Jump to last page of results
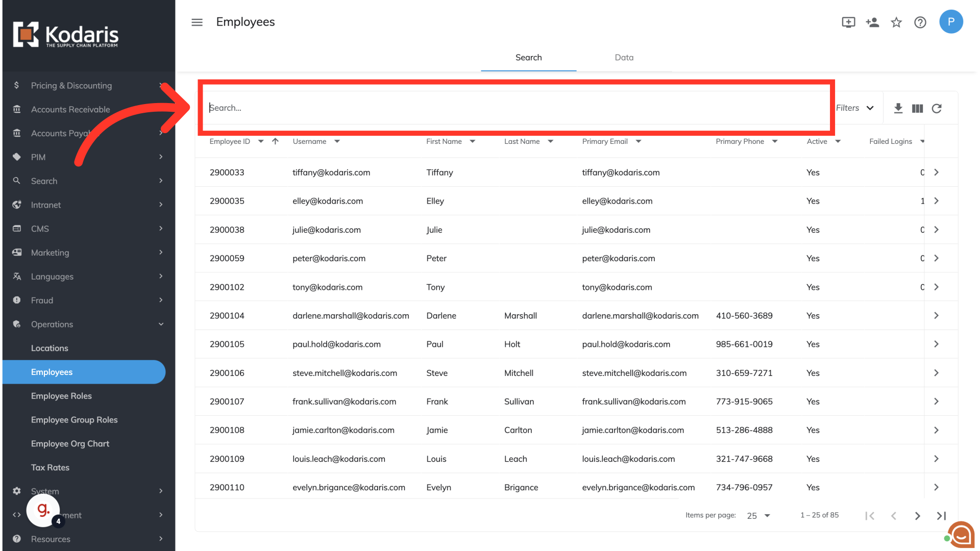This screenshot has width=980, height=551. point(941,516)
